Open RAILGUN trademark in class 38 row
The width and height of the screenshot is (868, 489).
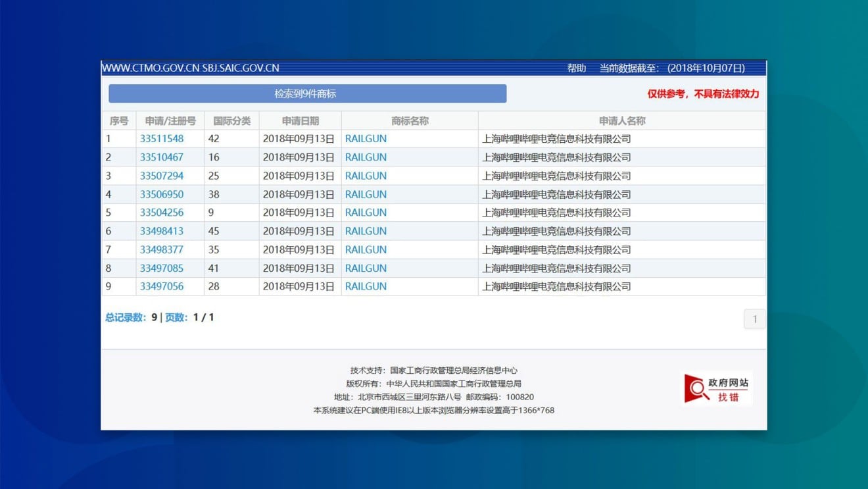pyautogui.click(x=366, y=194)
